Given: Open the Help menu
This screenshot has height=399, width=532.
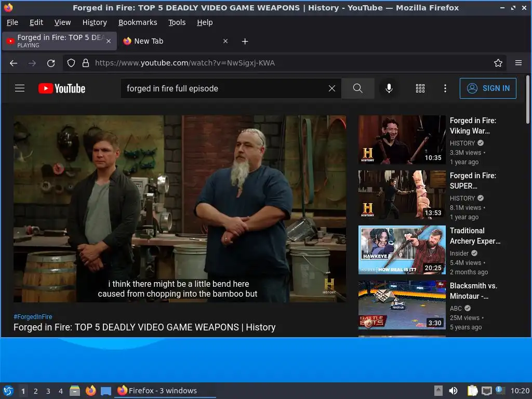Looking at the screenshot, I should (x=205, y=22).
